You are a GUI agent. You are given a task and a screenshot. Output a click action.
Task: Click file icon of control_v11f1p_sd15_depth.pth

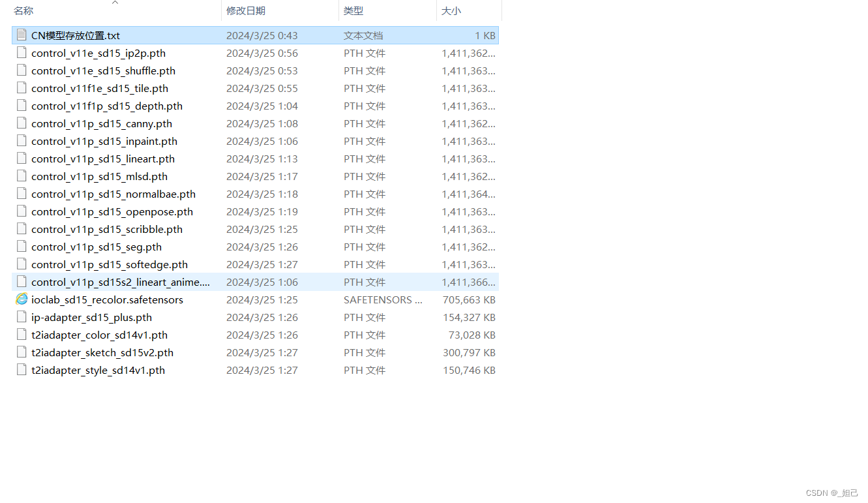[22, 106]
